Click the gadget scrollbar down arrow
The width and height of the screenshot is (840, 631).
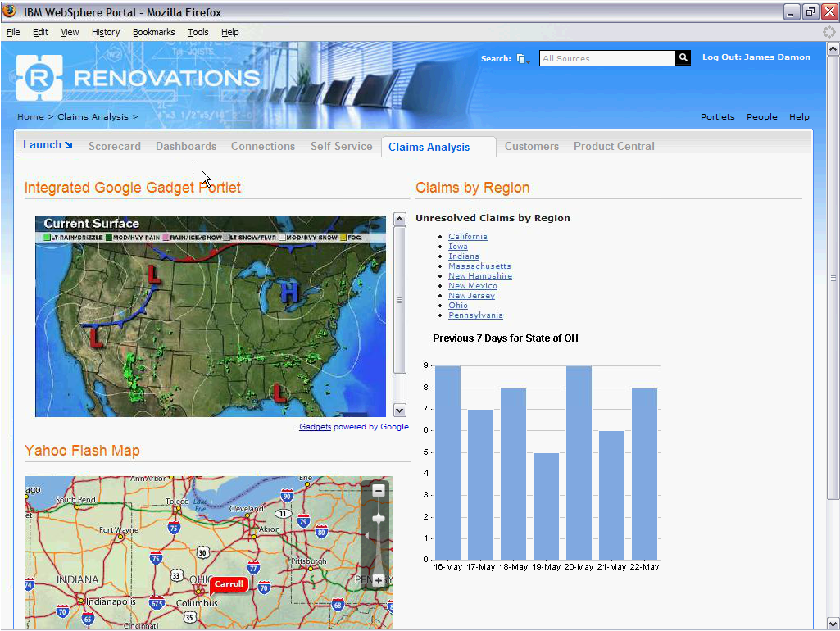[x=400, y=411]
